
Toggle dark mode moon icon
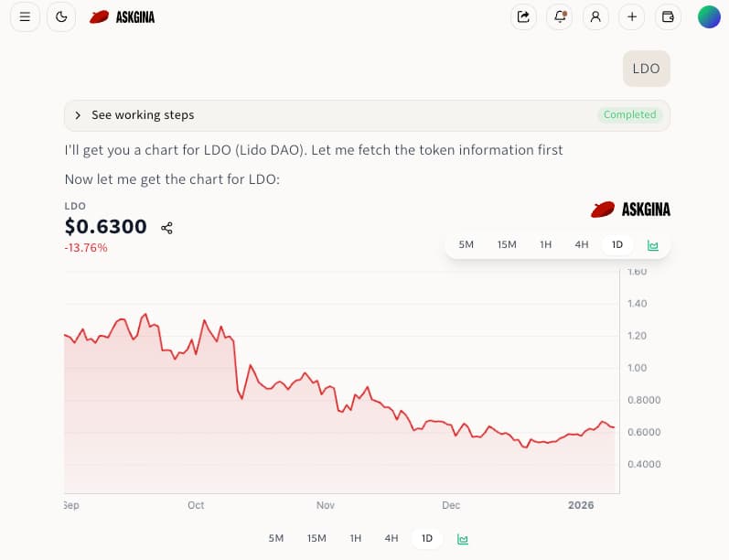tap(61, 16)
